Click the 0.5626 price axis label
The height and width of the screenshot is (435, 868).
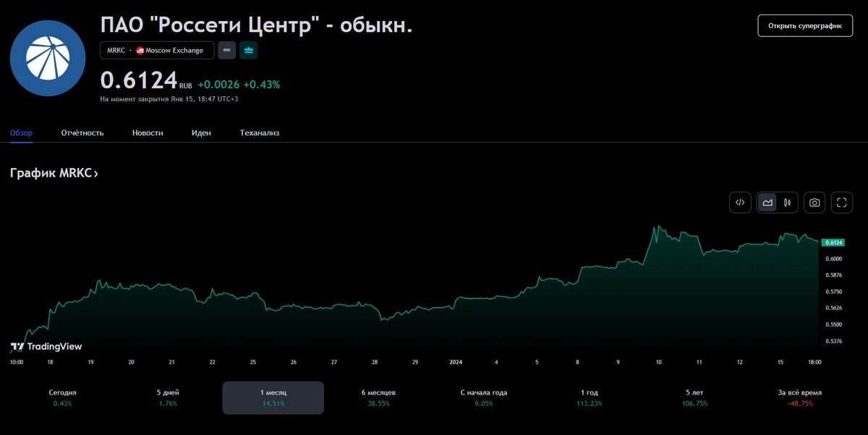click(833, 308)
